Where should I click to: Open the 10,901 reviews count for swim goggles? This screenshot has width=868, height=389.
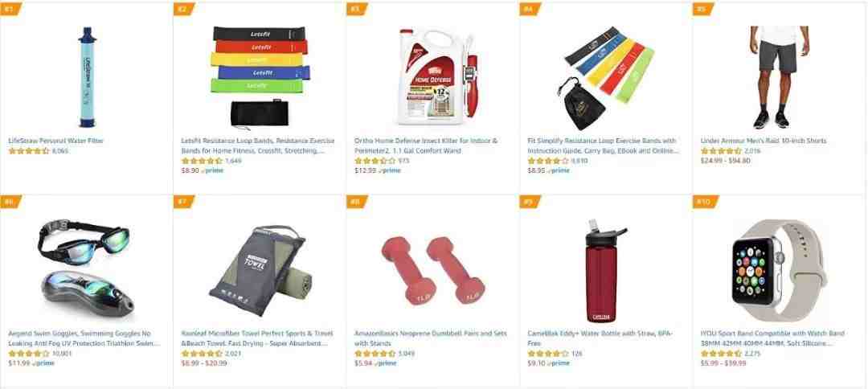tap(61, 354)
